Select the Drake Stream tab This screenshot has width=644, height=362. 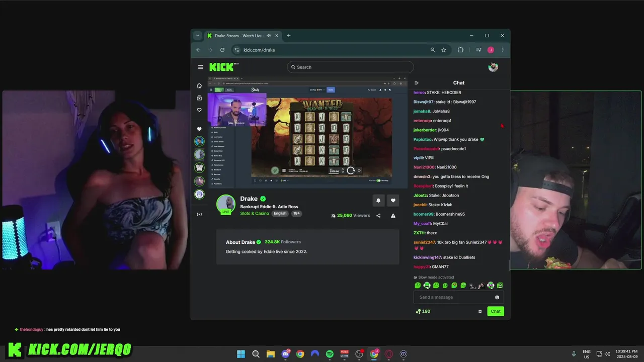coord(238,36)
